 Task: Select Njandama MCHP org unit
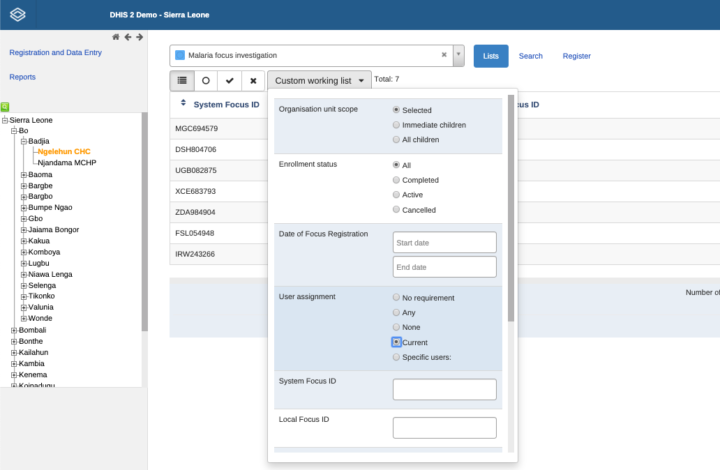point(67,162)
